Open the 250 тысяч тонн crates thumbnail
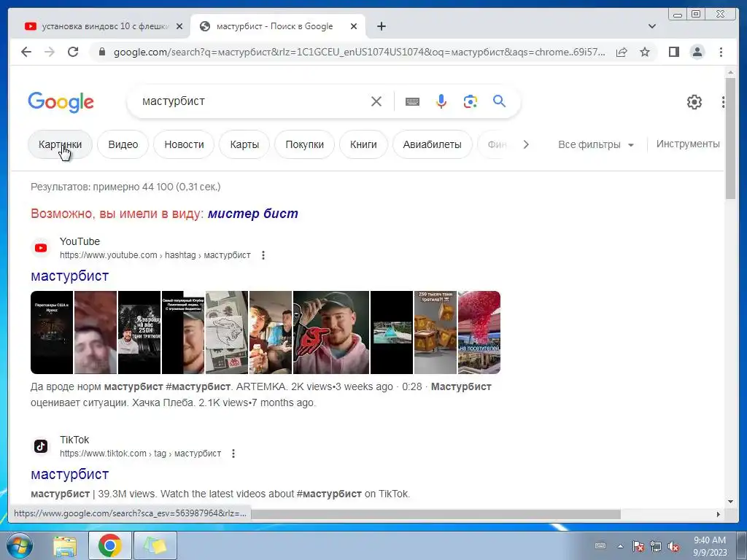Screen dimensions: 747x560 click(x=436, y=332)
